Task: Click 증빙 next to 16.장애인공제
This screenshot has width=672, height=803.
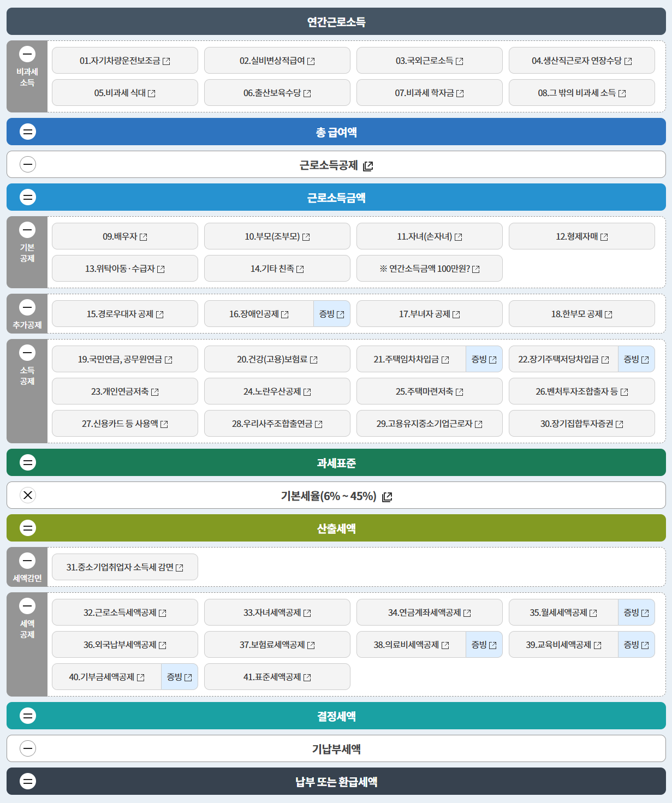Action: (x=332, y=314)
